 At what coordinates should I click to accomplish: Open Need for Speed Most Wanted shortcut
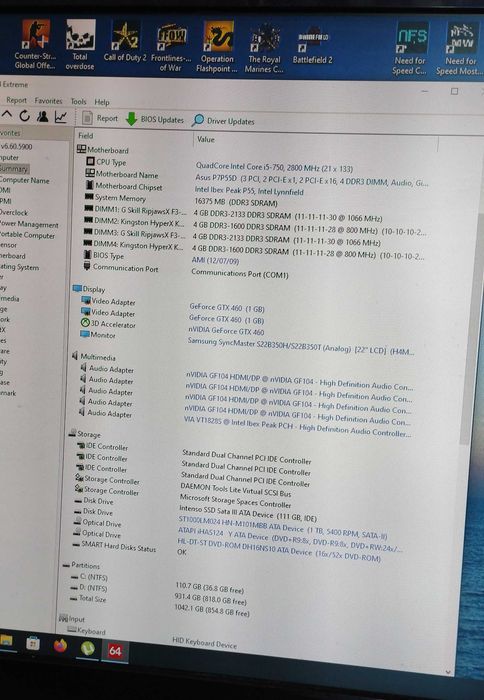(x=461, y=49)
